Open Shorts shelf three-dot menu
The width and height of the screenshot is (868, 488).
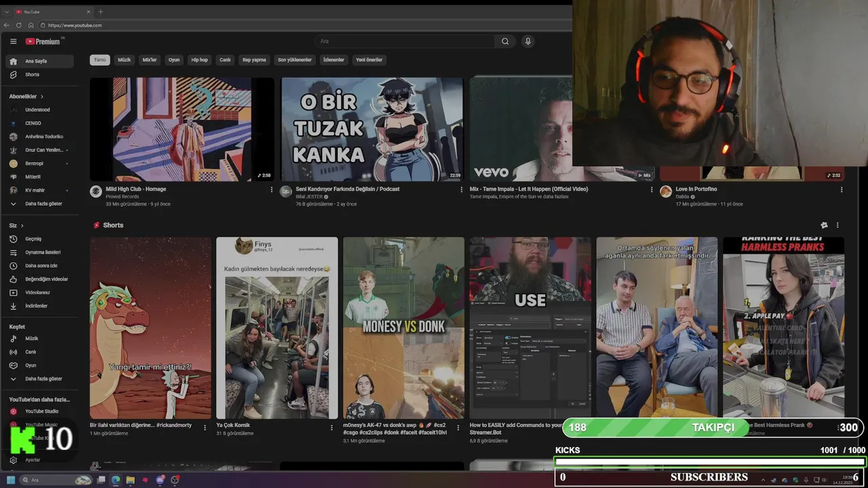pyautogui.click(x=837, y=225)
